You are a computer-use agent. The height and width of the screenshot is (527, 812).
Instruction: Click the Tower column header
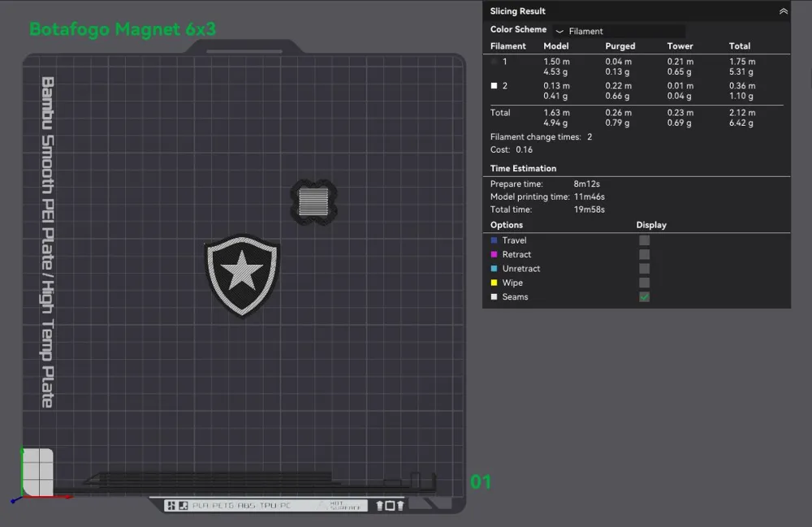point(680,46)
